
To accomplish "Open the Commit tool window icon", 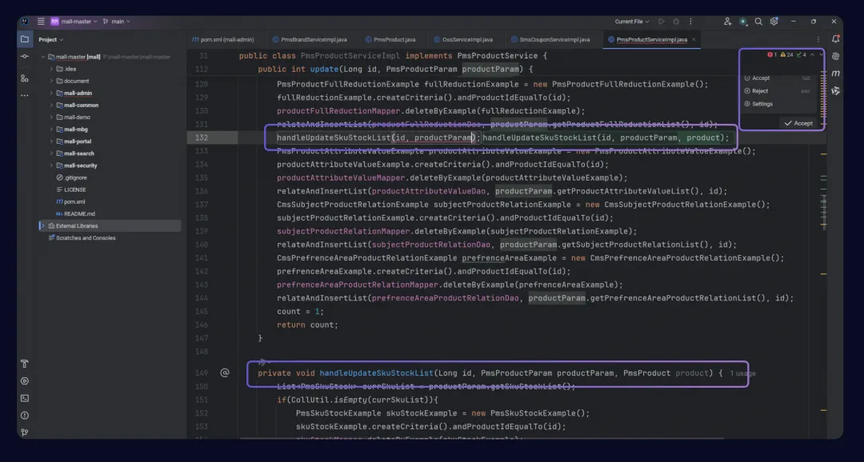I will [24, 56].
